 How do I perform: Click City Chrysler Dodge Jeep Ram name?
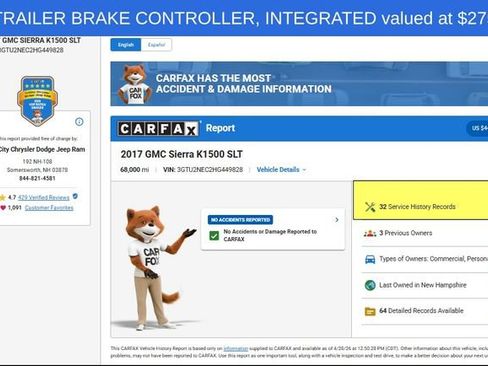(x=42, y=149)
